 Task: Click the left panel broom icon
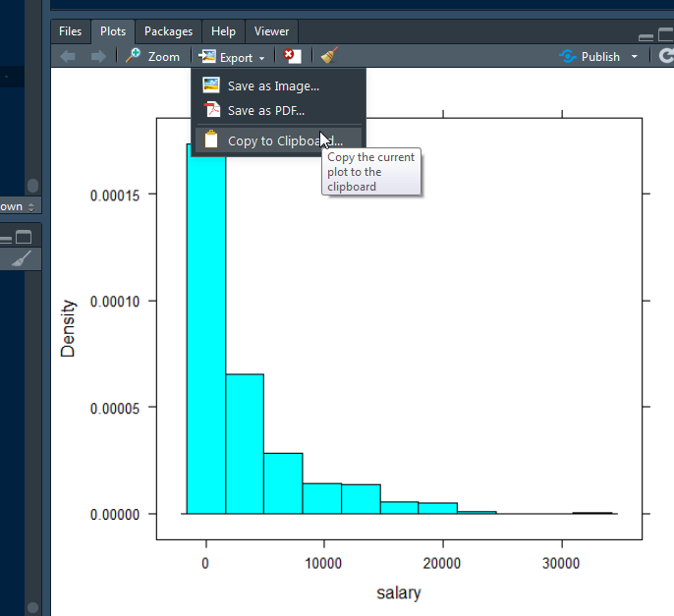(x=22, y=259)
